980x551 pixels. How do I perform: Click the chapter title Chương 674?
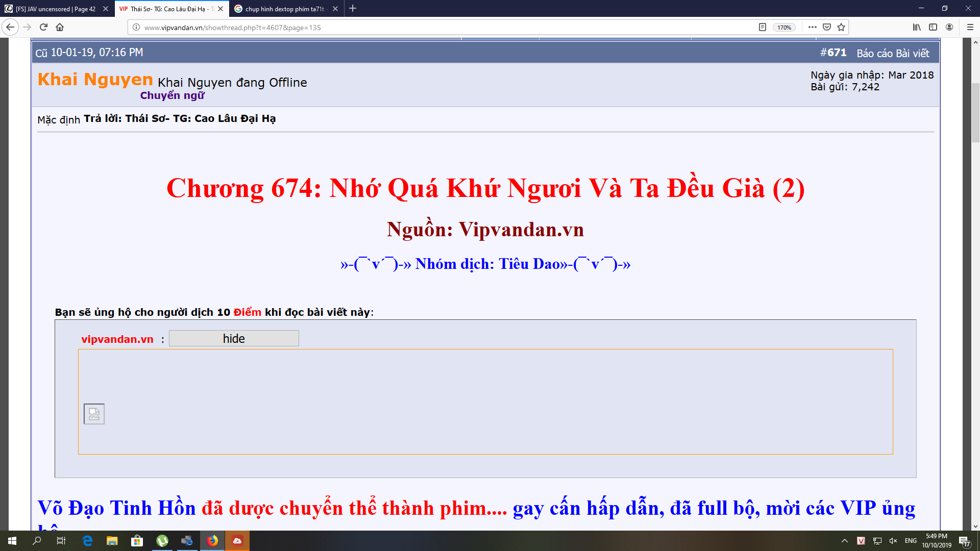pos(485,188)
